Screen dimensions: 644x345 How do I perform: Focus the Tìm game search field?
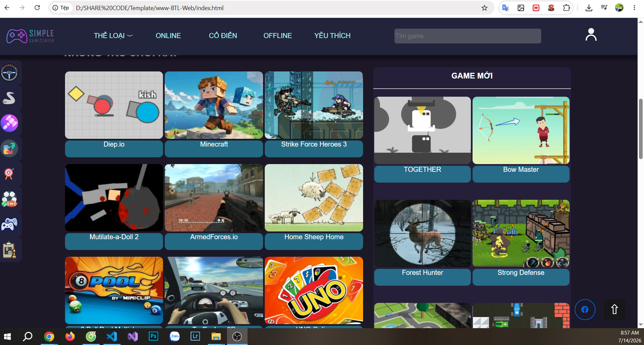pyautogui.click(x=468, y=36)
